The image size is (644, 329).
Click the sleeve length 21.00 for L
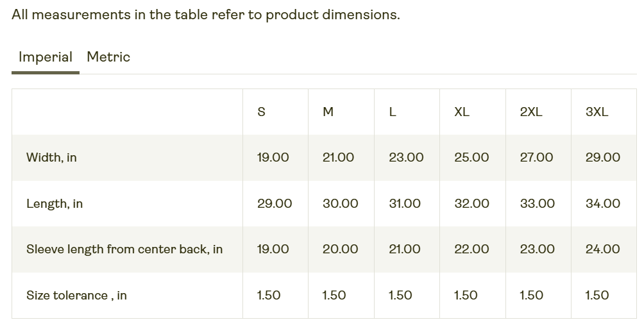tap(405, 249)
